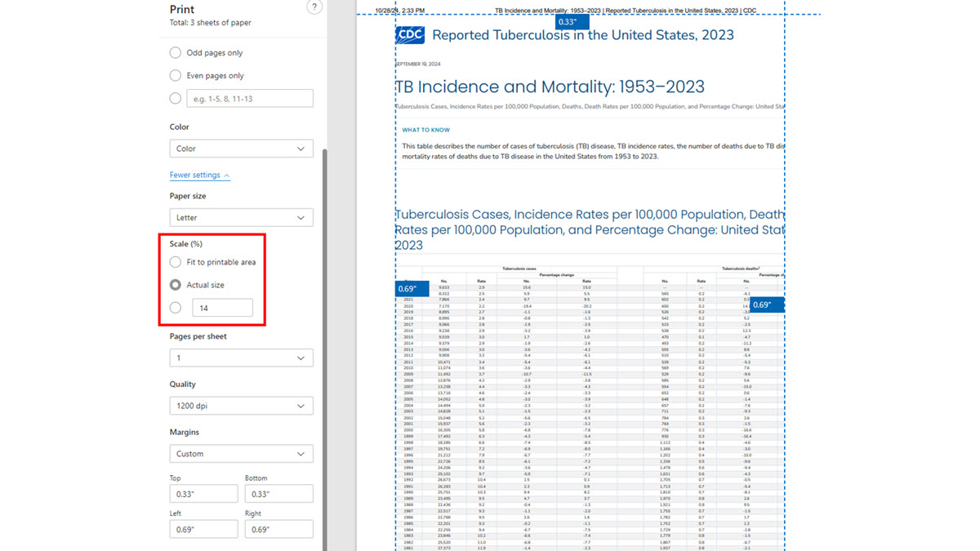Open the Quality 1200 dpi dropdown
The height and width of the screenshot is (551, 980).
(241, 406)
